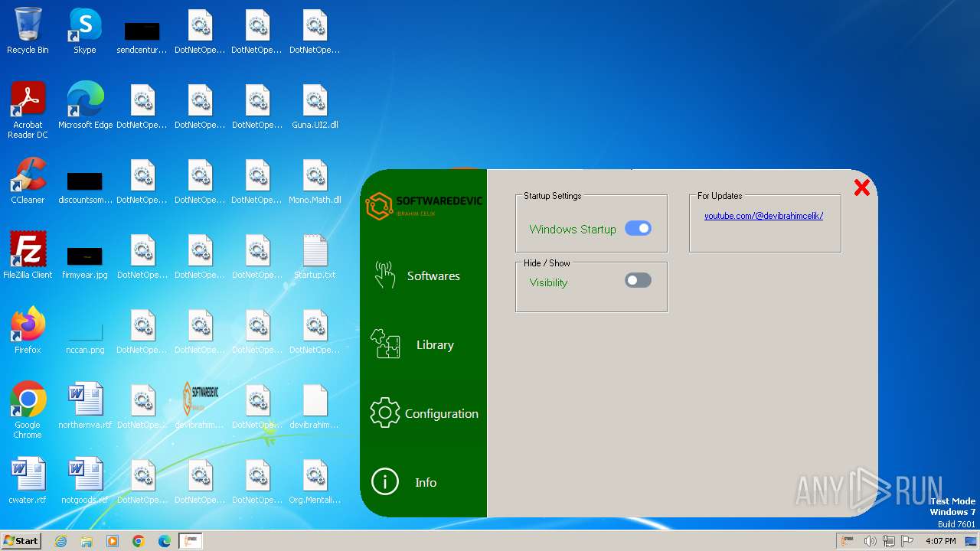The width and height of the screenshot is (980, 551).
Task: Click the active app taskbar button
Action: [x=190, y=541]
